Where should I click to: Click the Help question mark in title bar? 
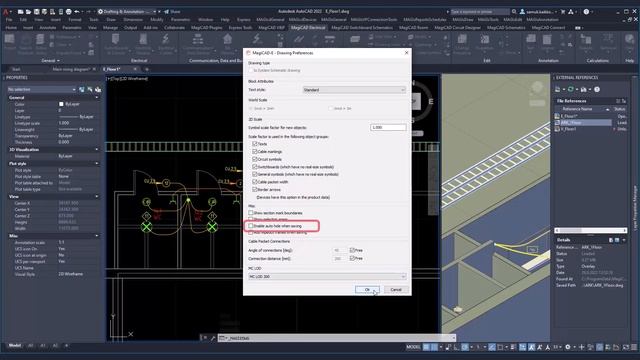click(x=586, y=12)
